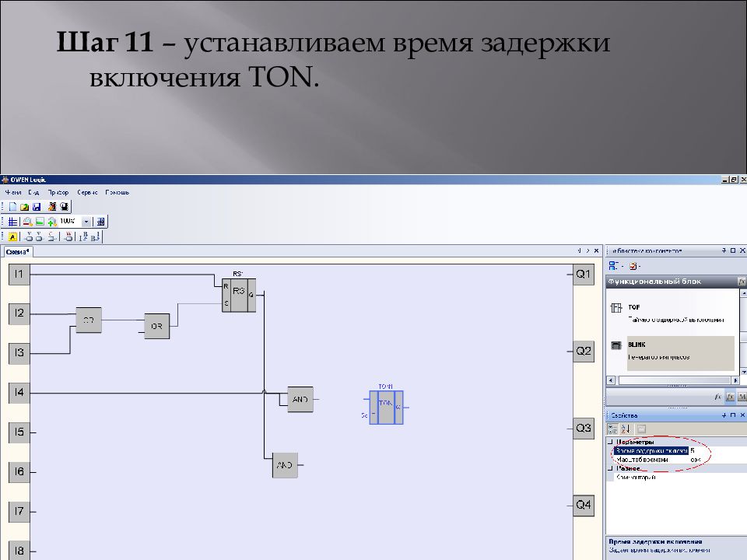The height and width of the screenshot is (560, 747).
Task: Select the second OR block feeding RS
Action: [x=156, y=326]
